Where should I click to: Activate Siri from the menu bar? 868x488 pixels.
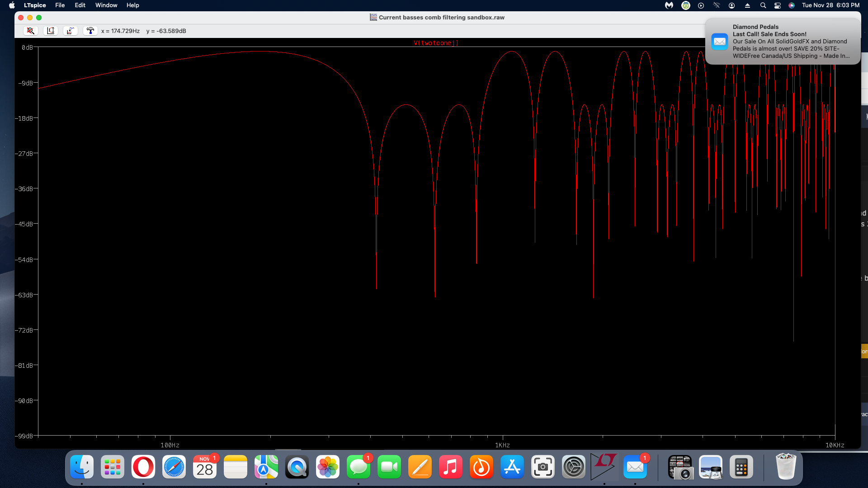(x=792, y=5)
